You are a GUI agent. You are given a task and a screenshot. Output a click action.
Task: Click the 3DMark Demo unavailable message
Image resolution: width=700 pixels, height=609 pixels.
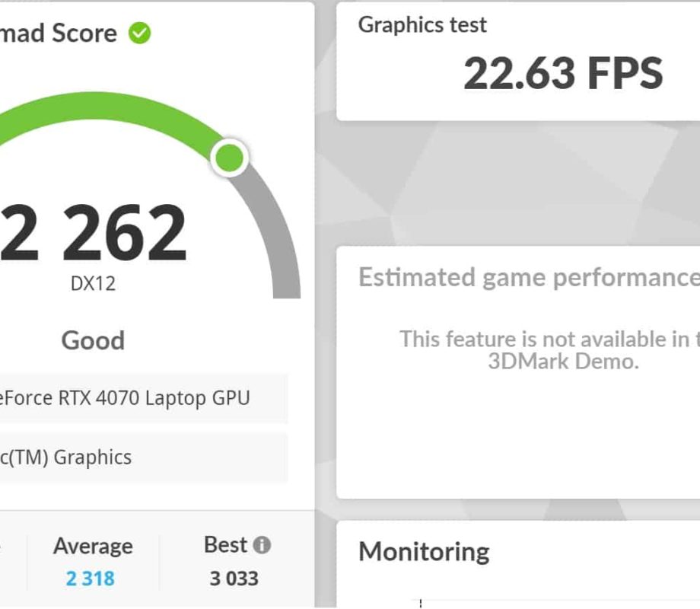coord(549,350)
